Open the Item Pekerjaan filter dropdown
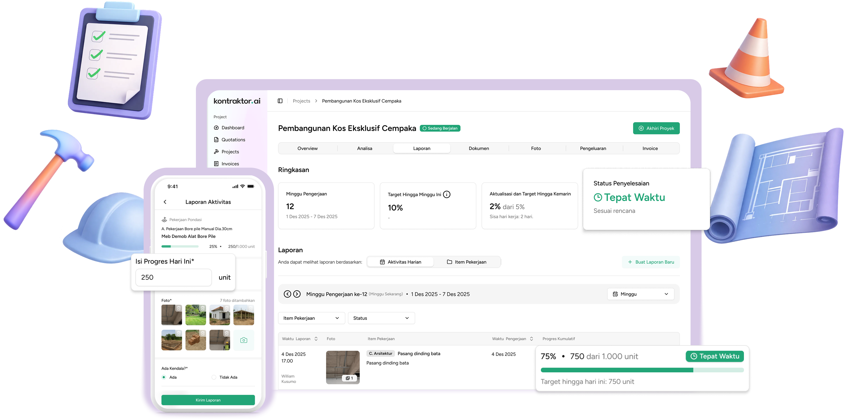 [311, 318]
